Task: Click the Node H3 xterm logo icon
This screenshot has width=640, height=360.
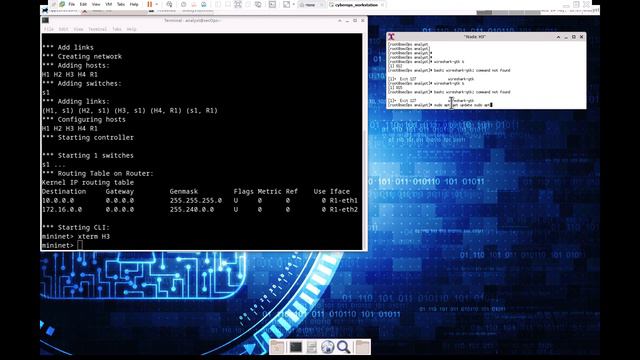Action: (391, 37)
